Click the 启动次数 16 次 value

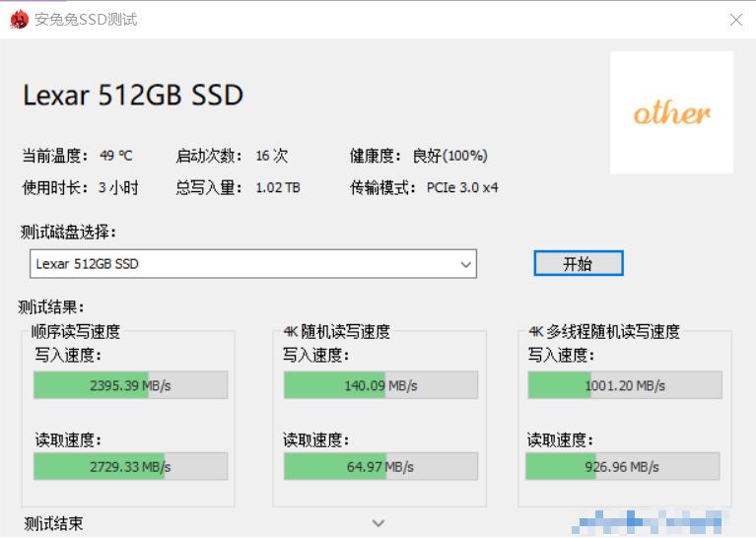(x=271, y=156)
